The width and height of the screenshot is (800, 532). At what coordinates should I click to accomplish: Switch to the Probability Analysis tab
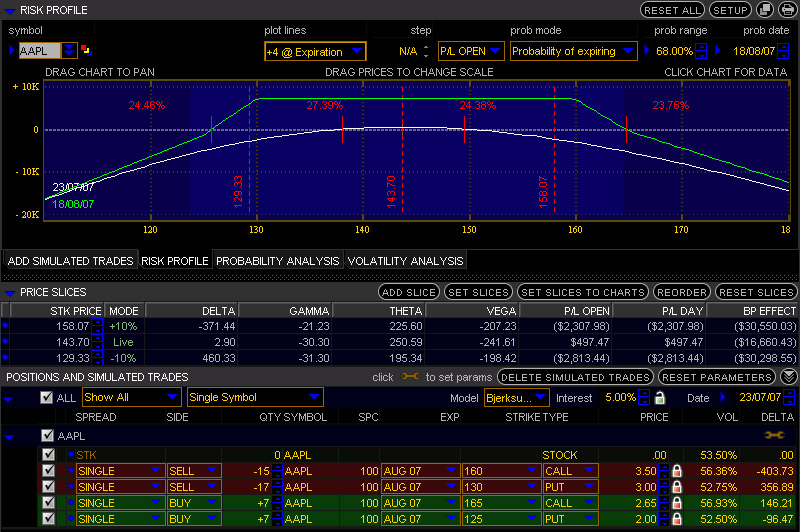(278, 260)
